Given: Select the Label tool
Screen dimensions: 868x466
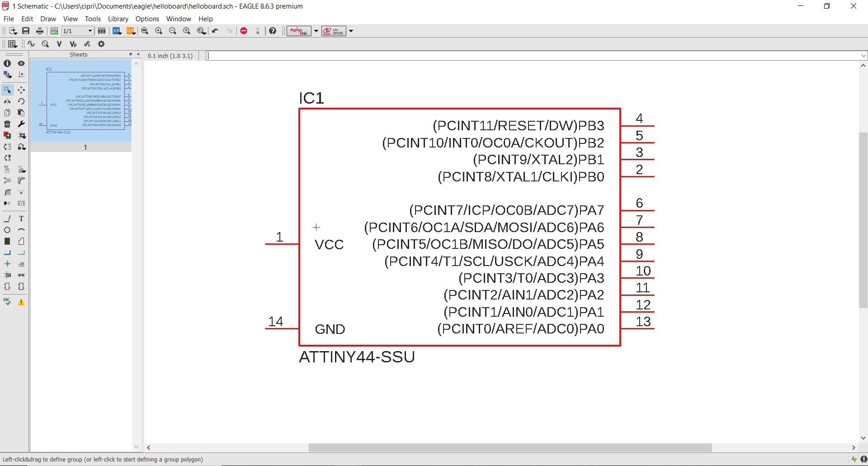Looking at the screenshot, I should point(21,264).
